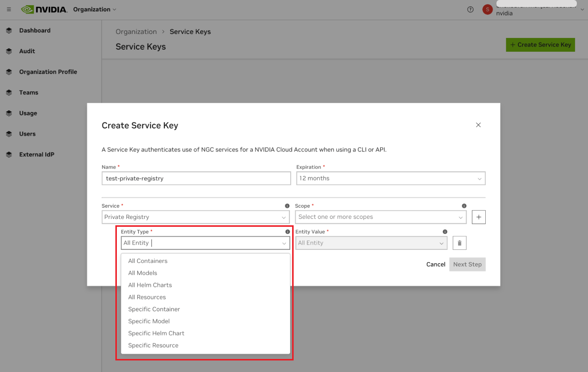Screen dimensions: 588x372
Task: Select Specific Helm Chart option
Action: click(205, 333)
